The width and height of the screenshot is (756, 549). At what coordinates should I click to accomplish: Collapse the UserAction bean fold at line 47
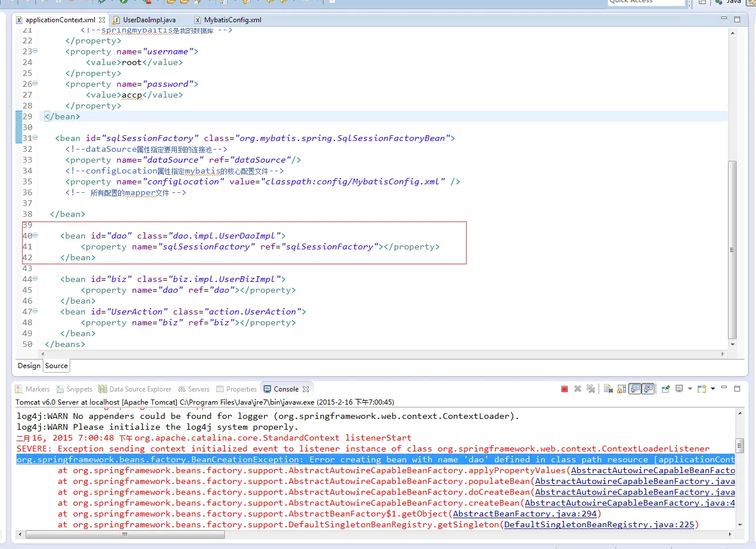pyautogui.click(x=35, y=312)
